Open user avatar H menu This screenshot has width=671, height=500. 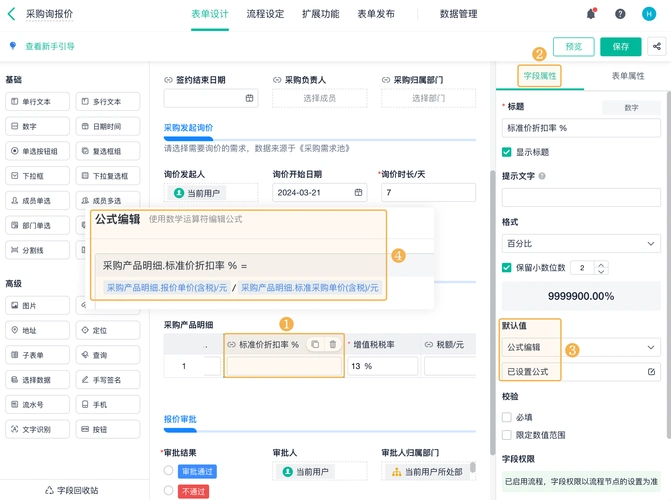click(x=649, y=14)
